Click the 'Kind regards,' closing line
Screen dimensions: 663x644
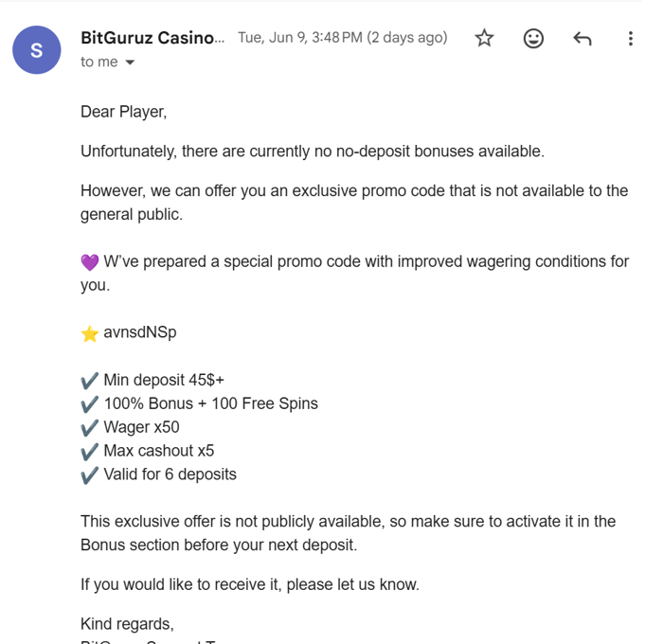click(127, 624)
